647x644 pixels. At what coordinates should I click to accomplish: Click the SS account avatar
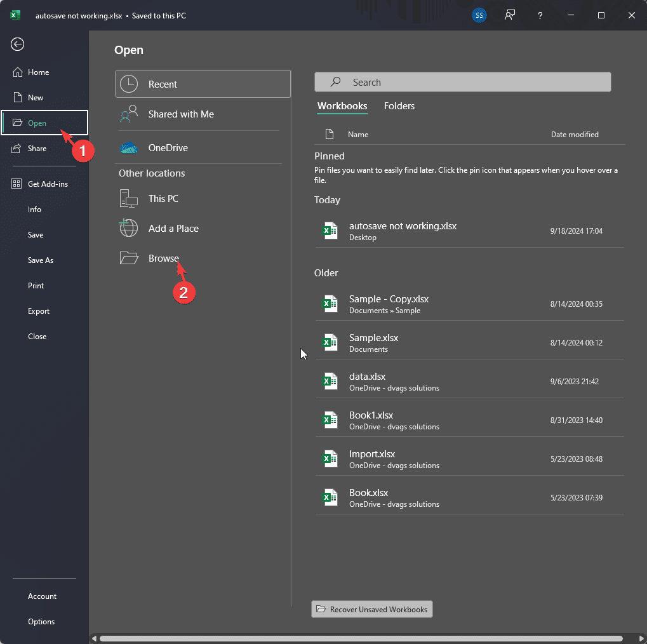coord(479,16)
